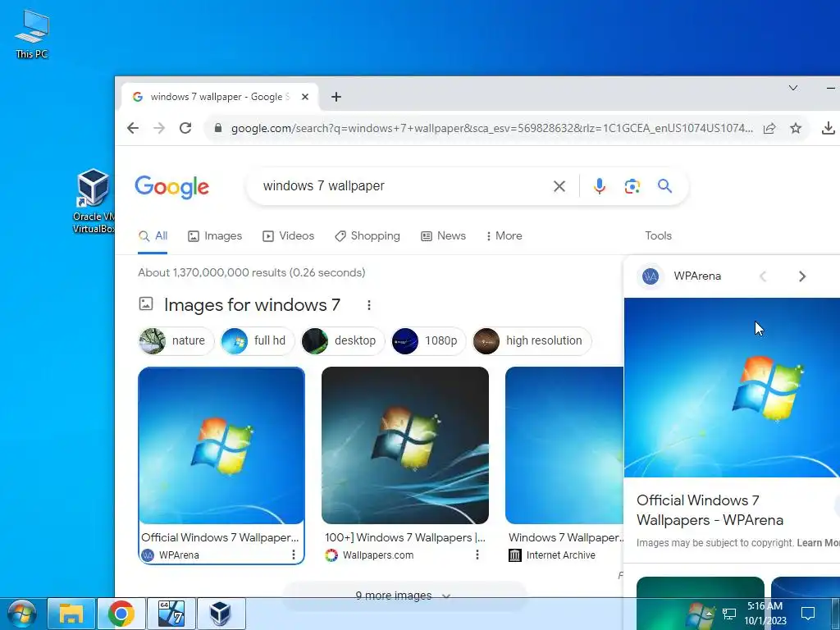The height and width of the screenshot is (630, 840).
Task: View site info via lock icon
Action: (x=217, y=128)
